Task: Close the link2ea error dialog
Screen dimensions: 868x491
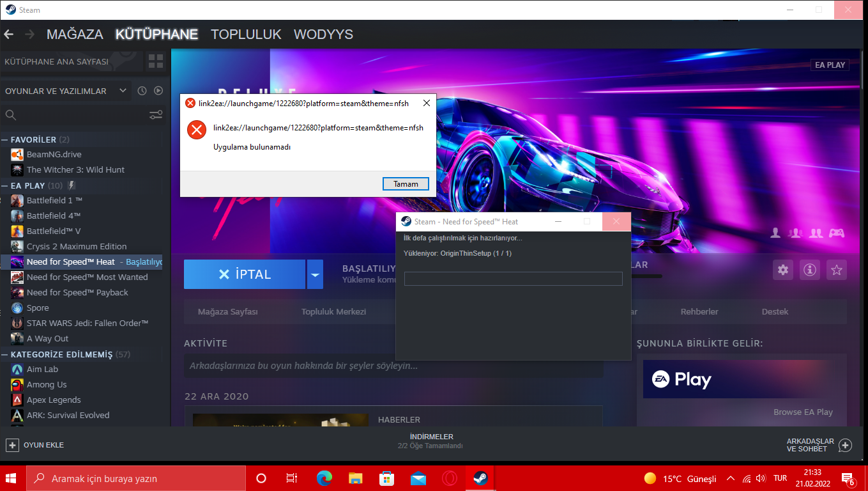Action: [427, 103]
